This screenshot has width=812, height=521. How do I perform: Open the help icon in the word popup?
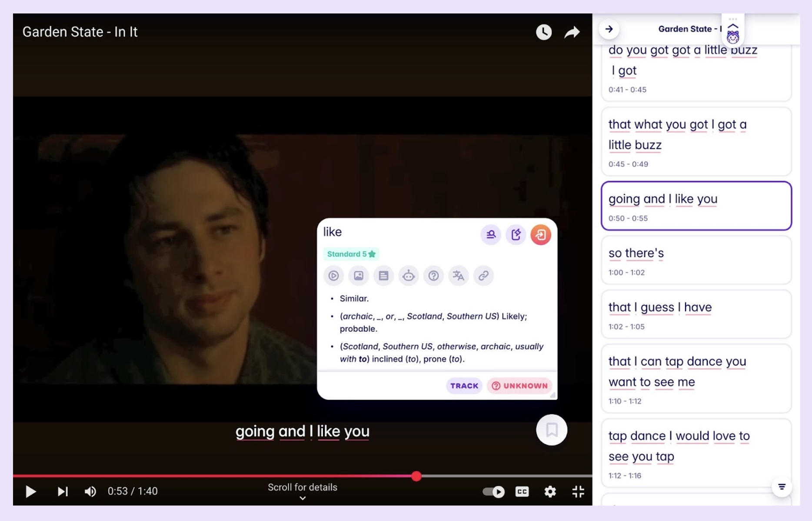(433, 275)
